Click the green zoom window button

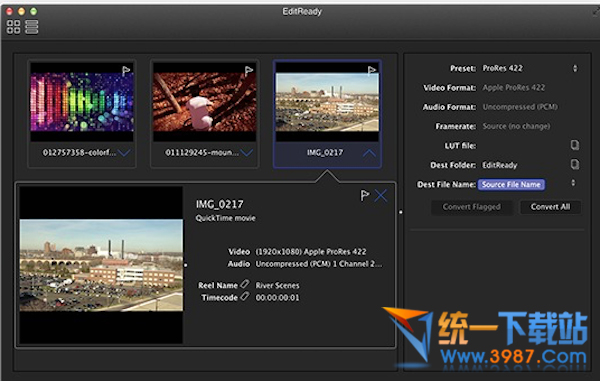[34, 11]
